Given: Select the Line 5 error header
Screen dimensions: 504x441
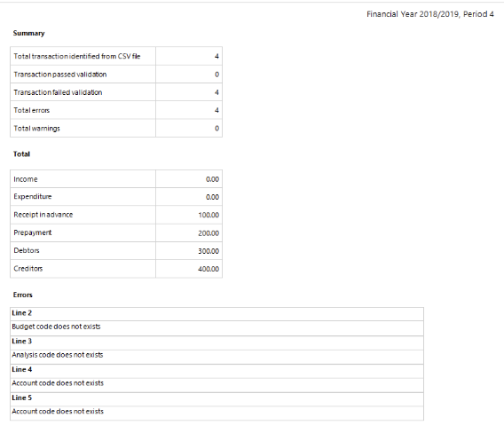Looking at the screenshot, I should click(217, 398).
